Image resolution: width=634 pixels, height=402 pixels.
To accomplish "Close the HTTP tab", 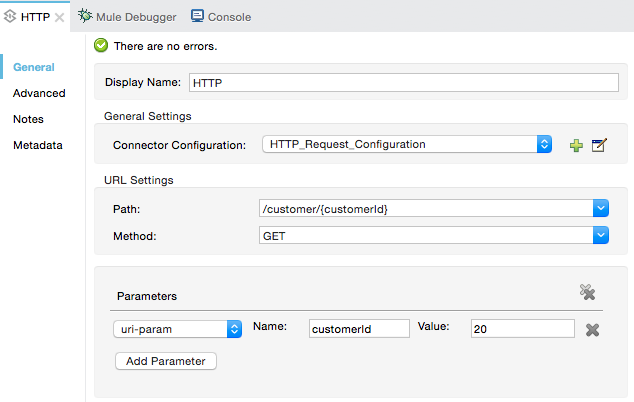I will coord(60,17).
